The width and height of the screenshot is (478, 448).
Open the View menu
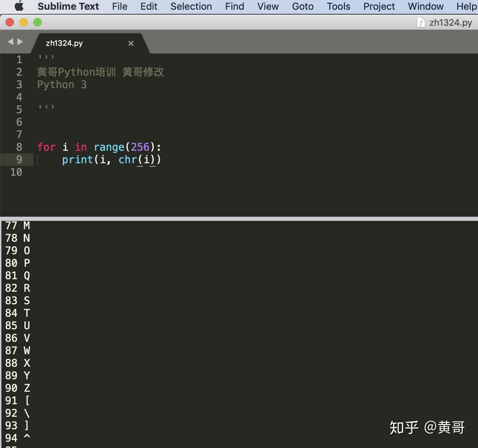pos(267,6)
